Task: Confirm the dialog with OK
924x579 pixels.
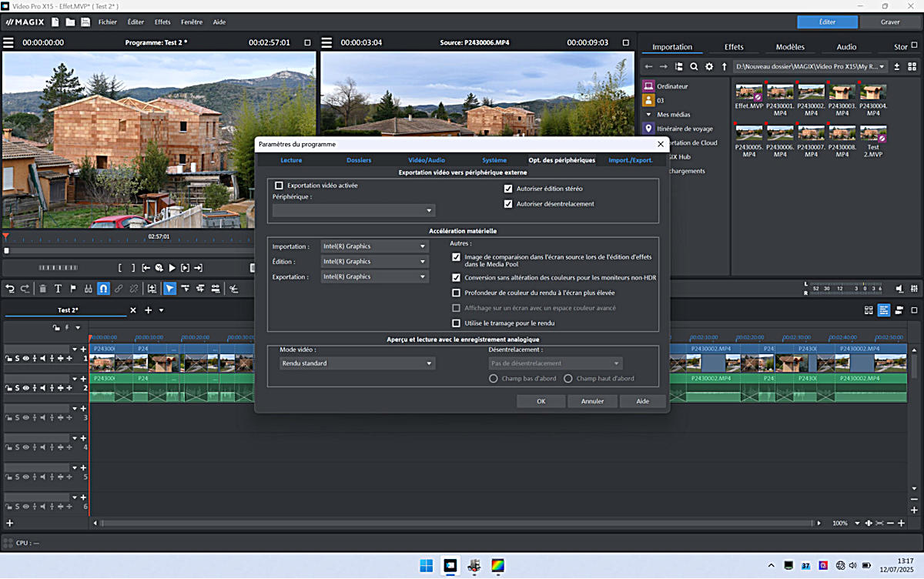Action: pyautogui.click(x=541, y=401)
